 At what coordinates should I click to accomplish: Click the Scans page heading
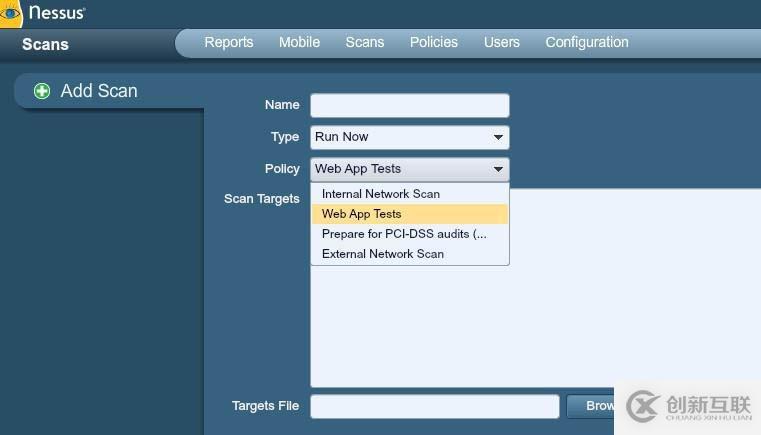[x=45, y=44]
